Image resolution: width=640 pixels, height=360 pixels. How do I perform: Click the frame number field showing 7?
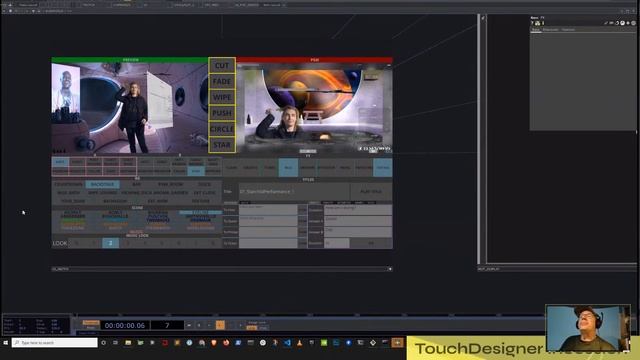tap(167, 325)
